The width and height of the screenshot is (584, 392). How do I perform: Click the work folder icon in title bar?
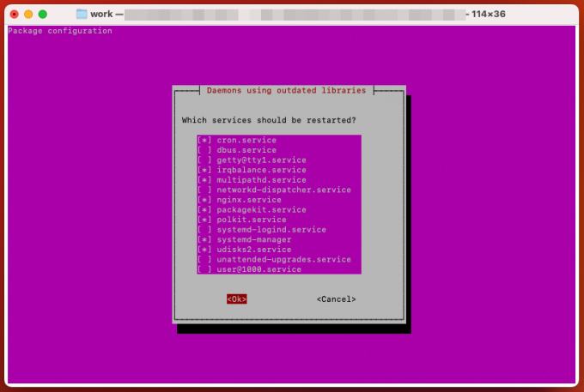[82, 15]
